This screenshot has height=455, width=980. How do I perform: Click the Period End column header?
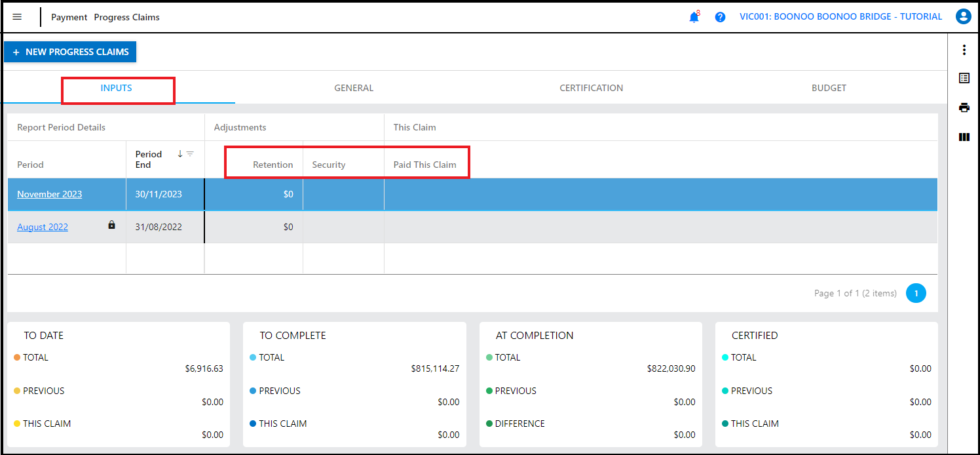pos(149,159)
